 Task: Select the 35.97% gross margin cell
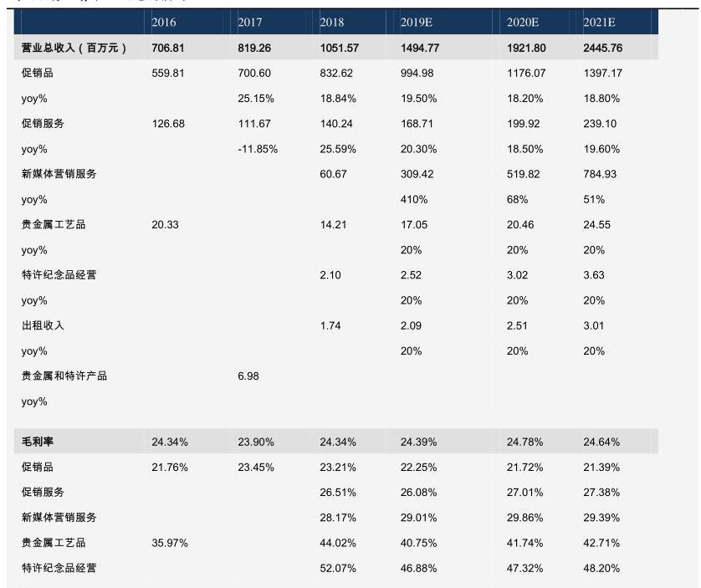coord(170,543)
